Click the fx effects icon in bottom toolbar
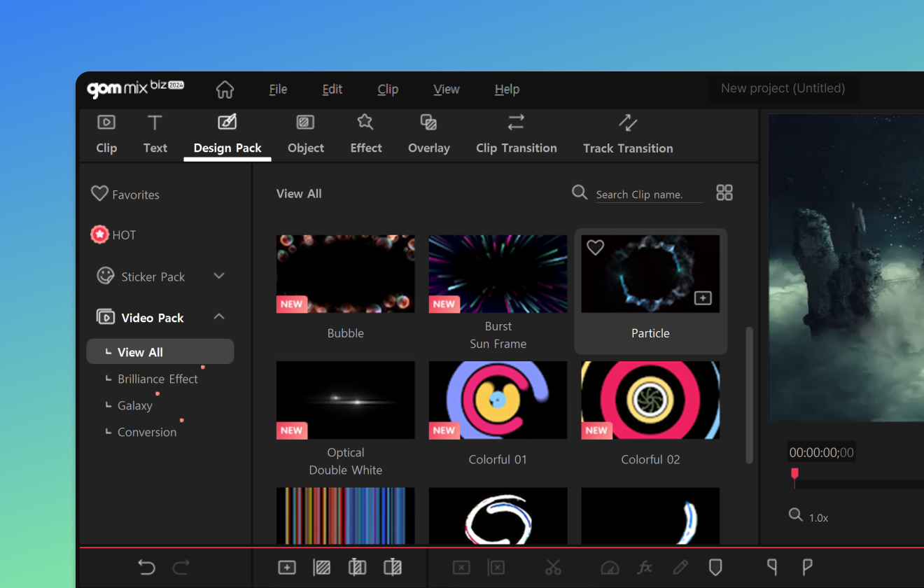 tap(645, 567)
